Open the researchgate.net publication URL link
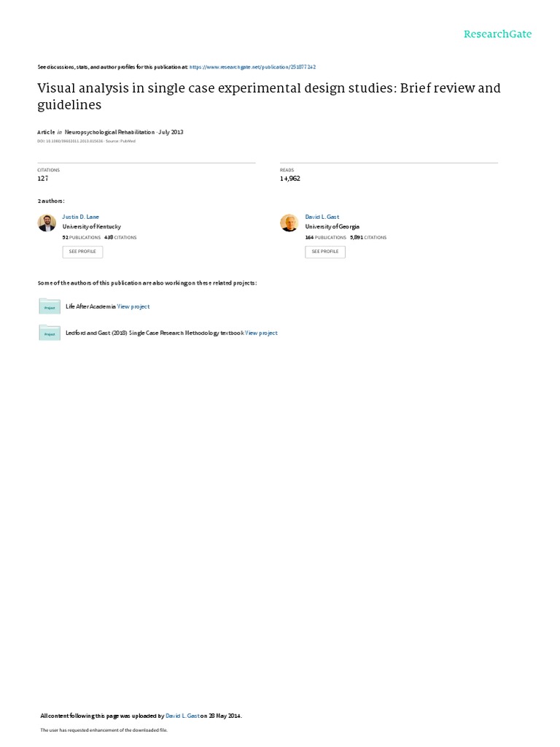 (x=252, y=67)
